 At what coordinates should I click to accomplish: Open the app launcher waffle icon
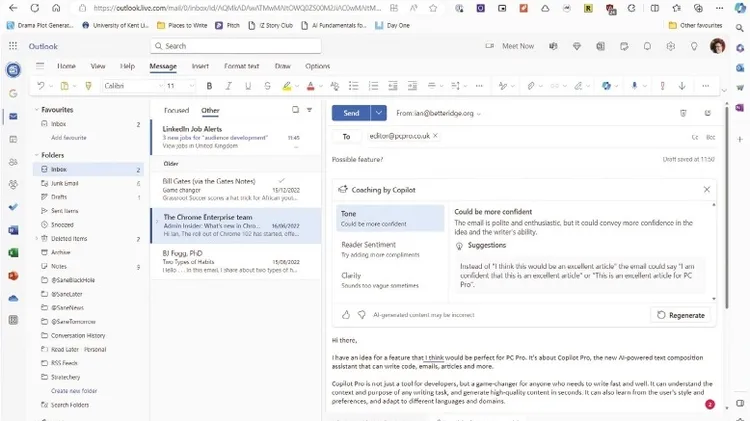point(13,46)
